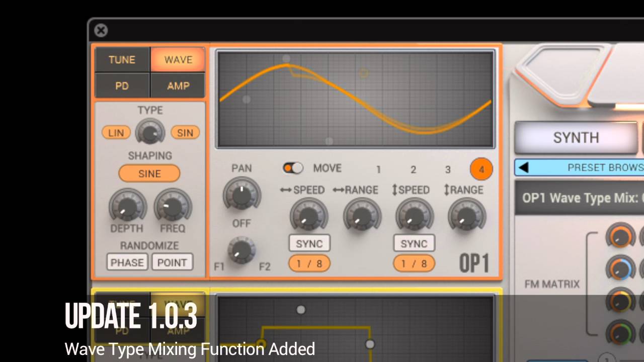Click the randomize POINT button
644x362 pixels.
click(172, 262)
